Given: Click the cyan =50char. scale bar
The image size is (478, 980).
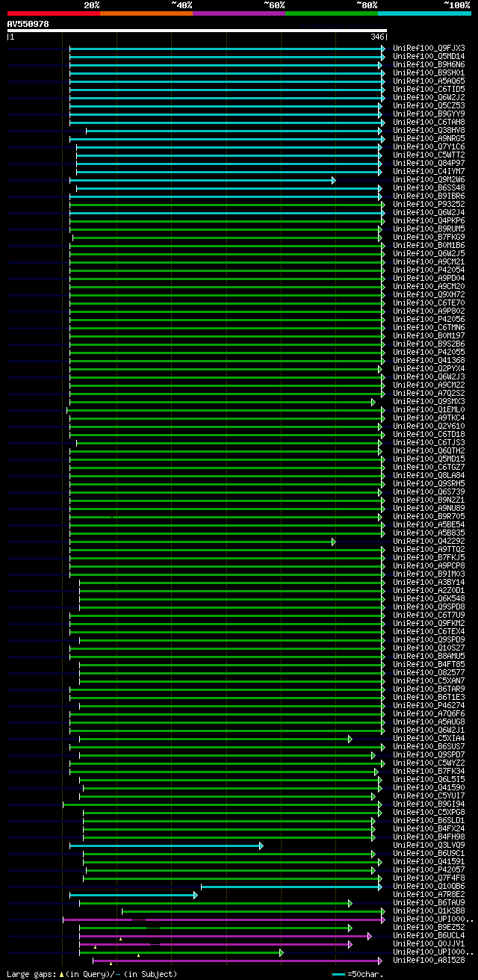Looking at the screenshot, I should (339, 974).
